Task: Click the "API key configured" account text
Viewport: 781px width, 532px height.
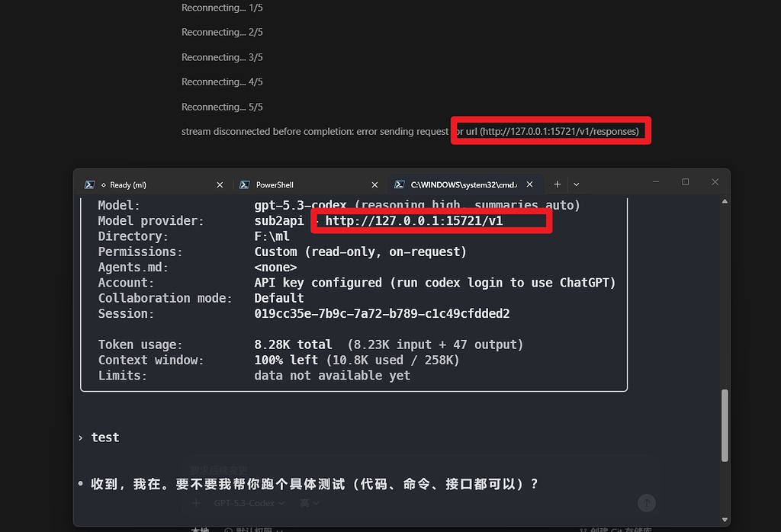Action: 318,283
